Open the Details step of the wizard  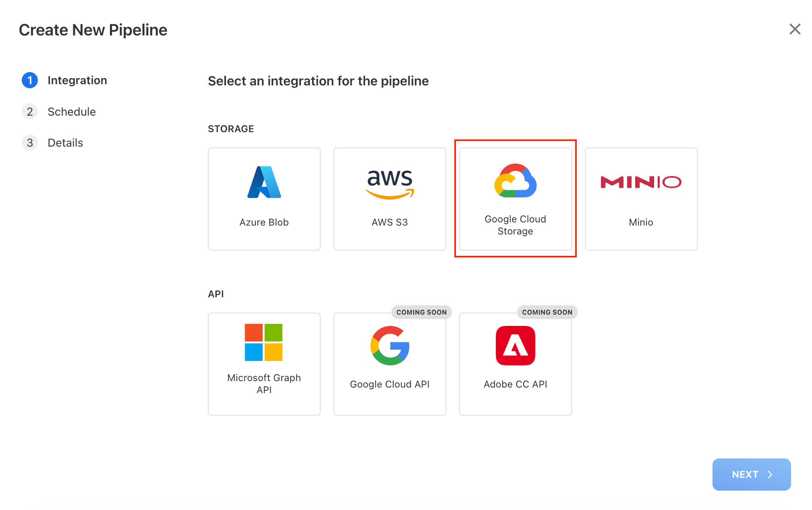(x=65, y=142)
